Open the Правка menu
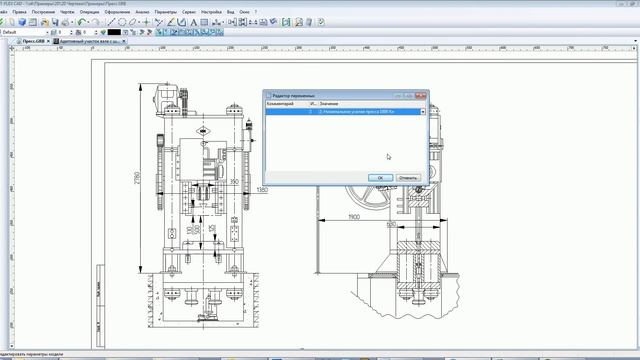This screenshot has width=640, height=360. 20,12
